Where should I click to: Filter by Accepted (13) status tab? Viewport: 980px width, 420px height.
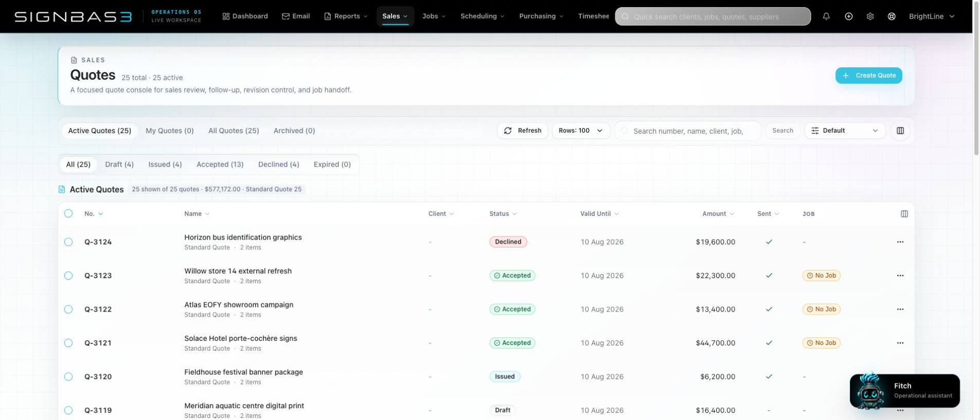pos(220,165)
